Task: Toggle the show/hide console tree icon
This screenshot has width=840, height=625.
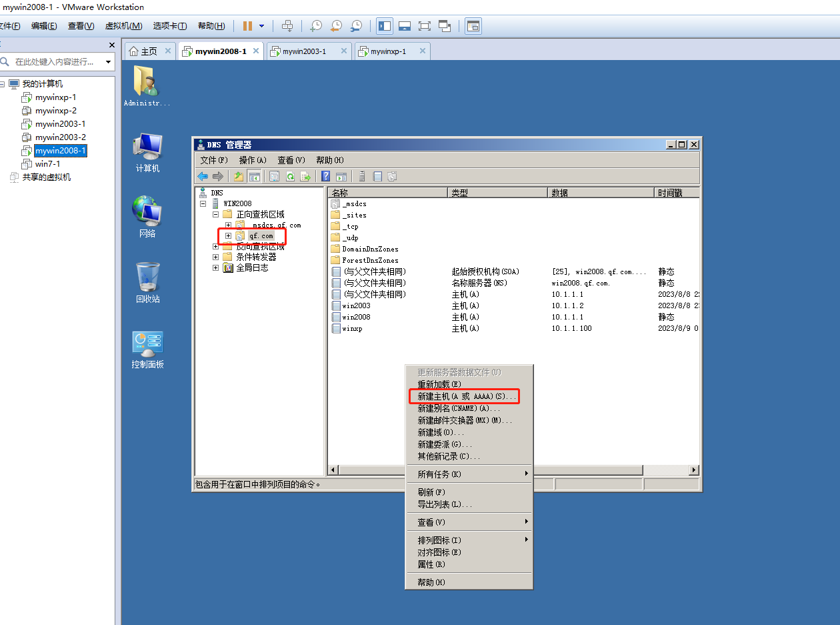Action: coord(254,176)
